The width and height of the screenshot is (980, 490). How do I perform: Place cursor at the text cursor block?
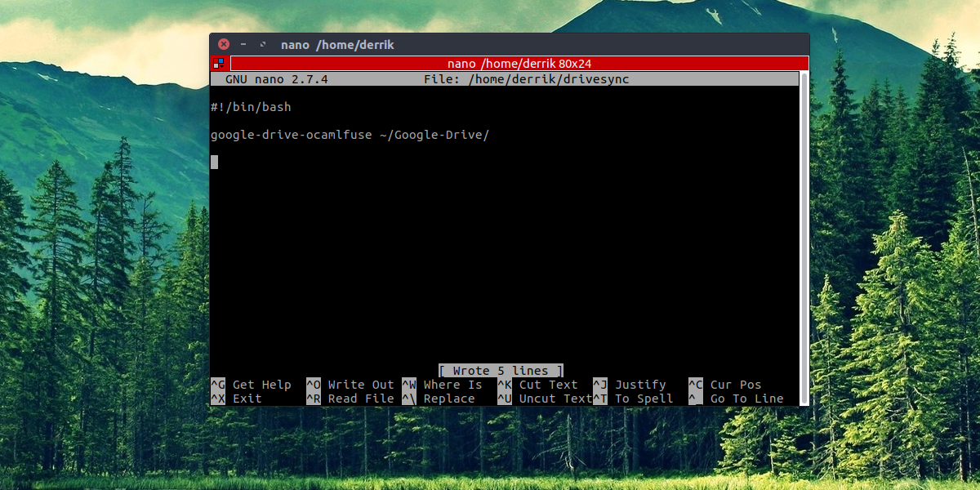click(215, 162)
